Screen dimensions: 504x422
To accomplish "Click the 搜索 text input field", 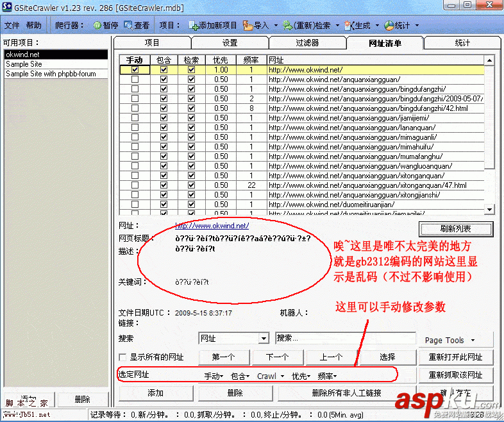I will point(345,338).
